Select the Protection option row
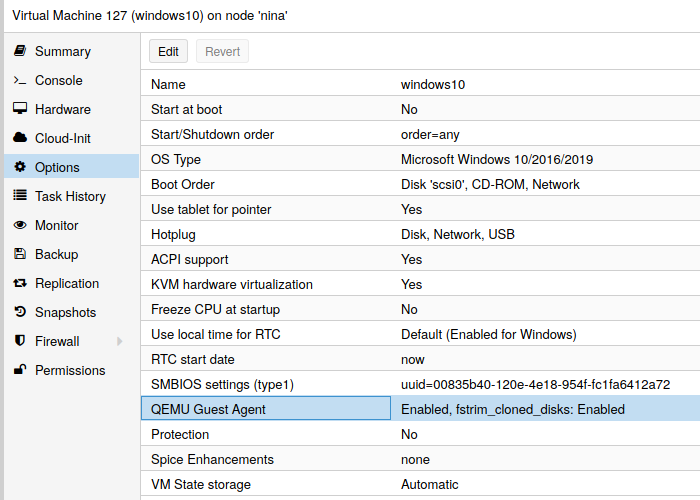Screen dimensions: 700x500 tap(420, 434)
